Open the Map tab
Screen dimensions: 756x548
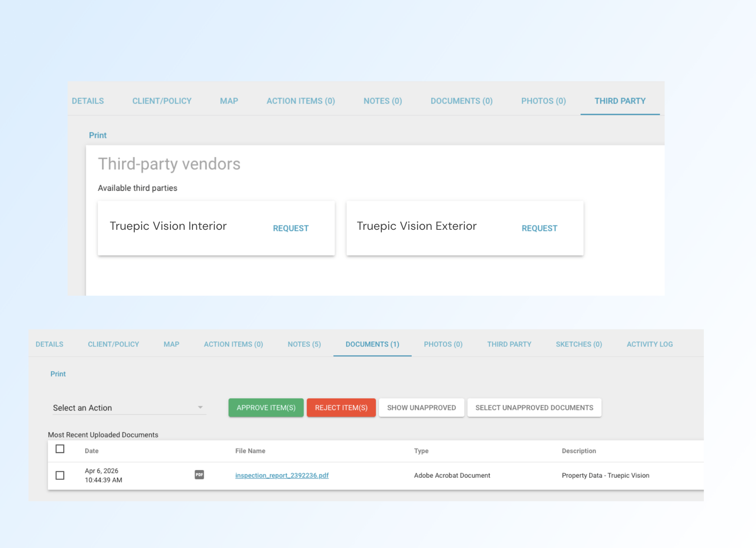click(171, 344)
